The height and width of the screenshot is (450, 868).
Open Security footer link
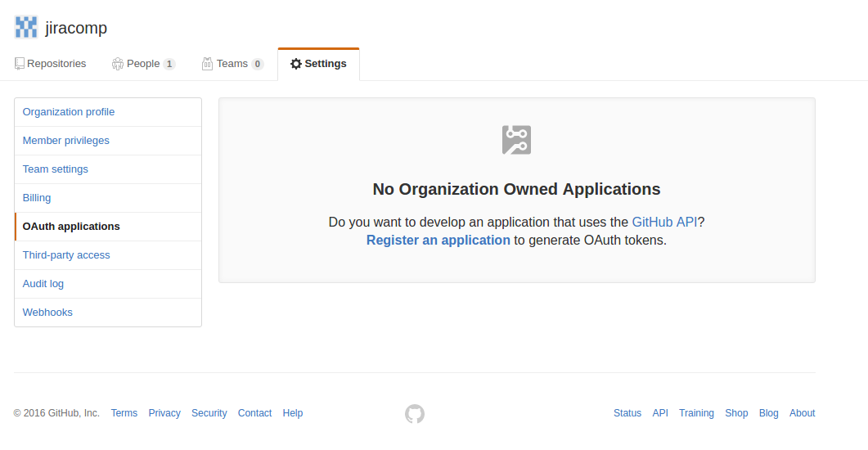209,413
